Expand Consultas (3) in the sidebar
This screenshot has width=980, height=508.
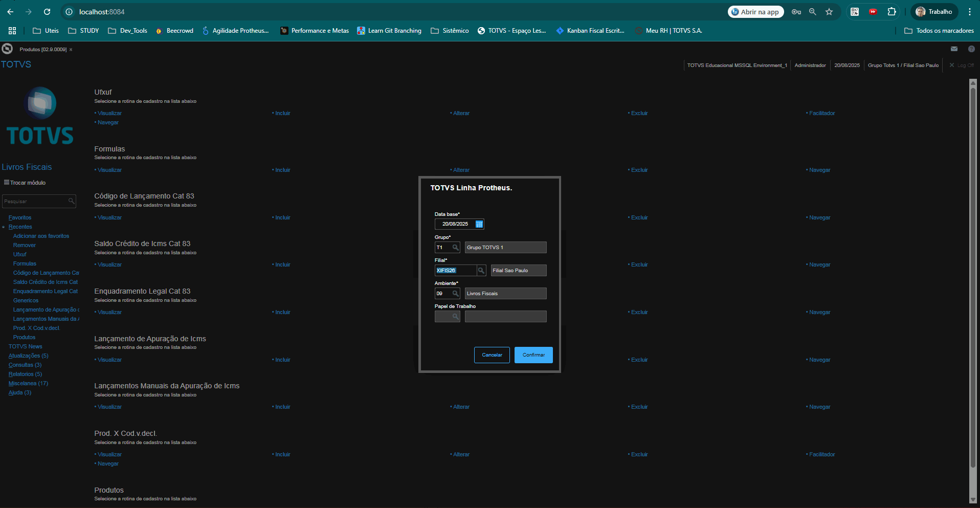(x=25, y=365)
